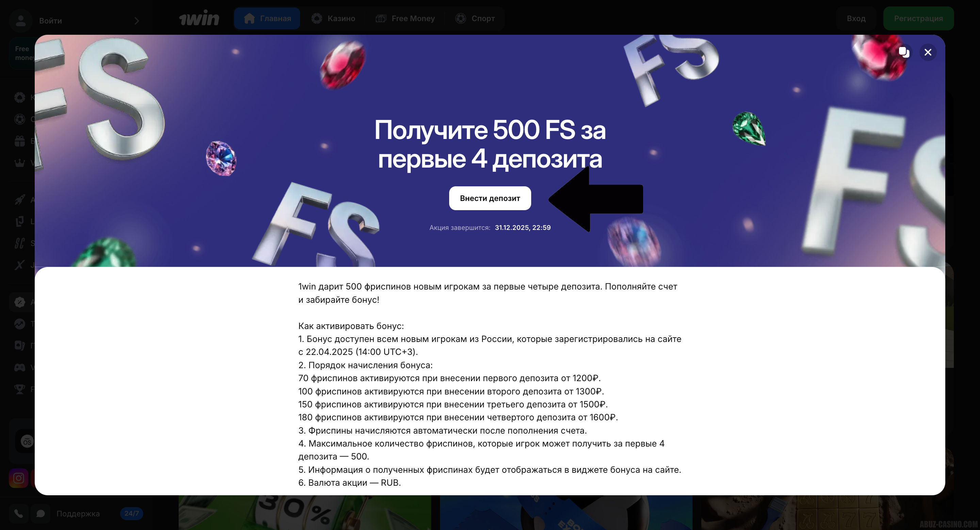Open the chat bubble support icon
Screen dimensions: 980x530
(40, 513)
